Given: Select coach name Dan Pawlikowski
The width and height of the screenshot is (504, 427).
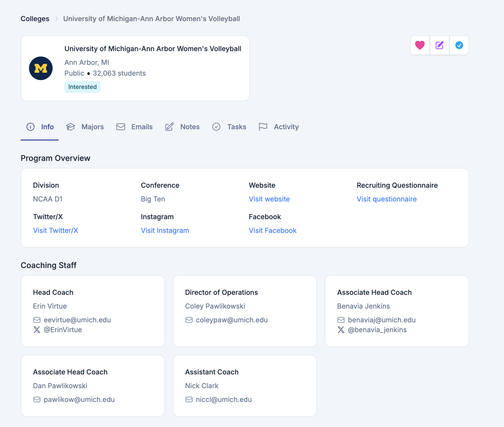Looking at the screenshot, I should point(60,386).
